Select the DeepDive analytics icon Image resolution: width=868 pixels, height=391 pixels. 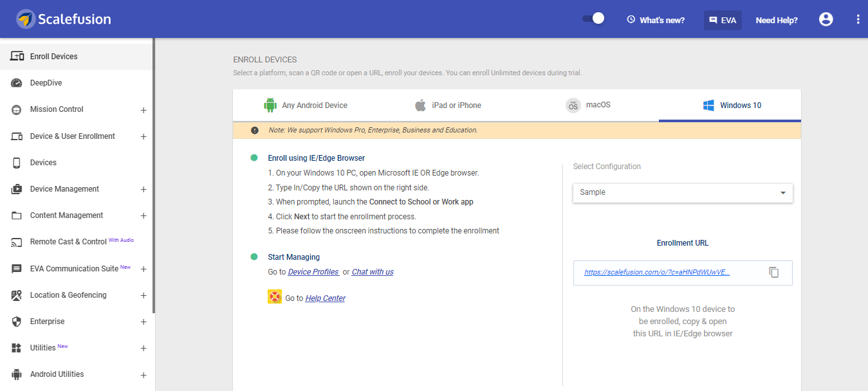click(x=15, y=82)
